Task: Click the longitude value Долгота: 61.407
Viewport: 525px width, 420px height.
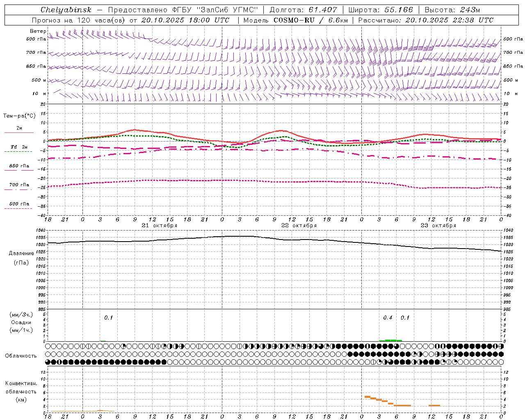Action: point(303,10)
